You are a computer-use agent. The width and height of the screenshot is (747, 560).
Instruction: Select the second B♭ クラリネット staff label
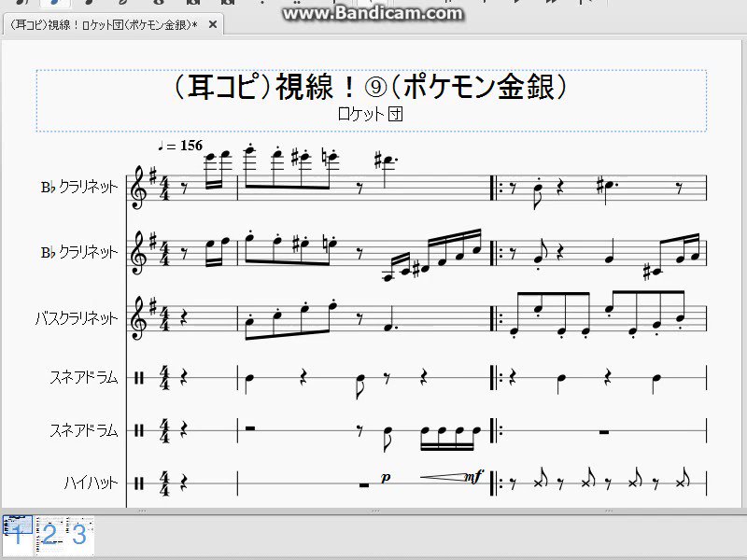pyautogui.click(x=79, y=252)
